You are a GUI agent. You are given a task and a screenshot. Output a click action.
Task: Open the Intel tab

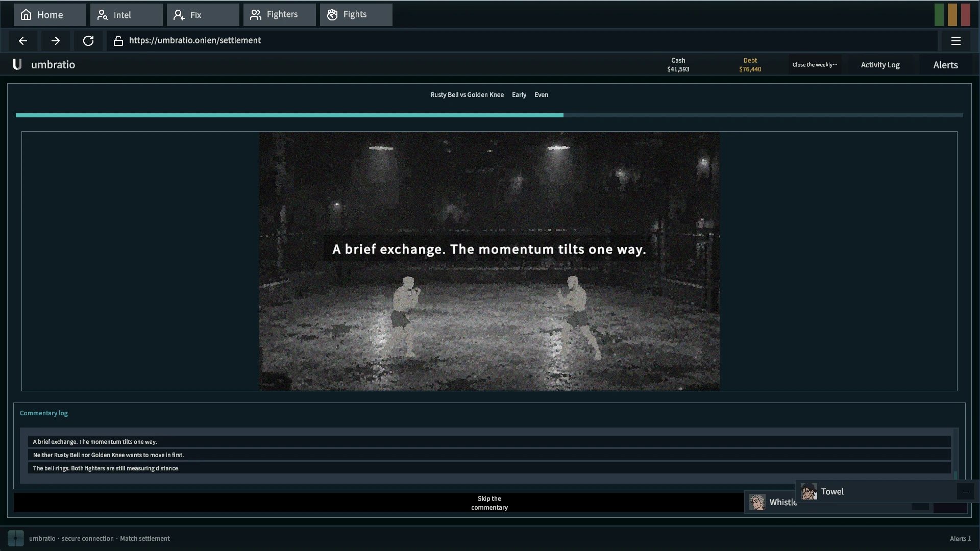point(127,15)
